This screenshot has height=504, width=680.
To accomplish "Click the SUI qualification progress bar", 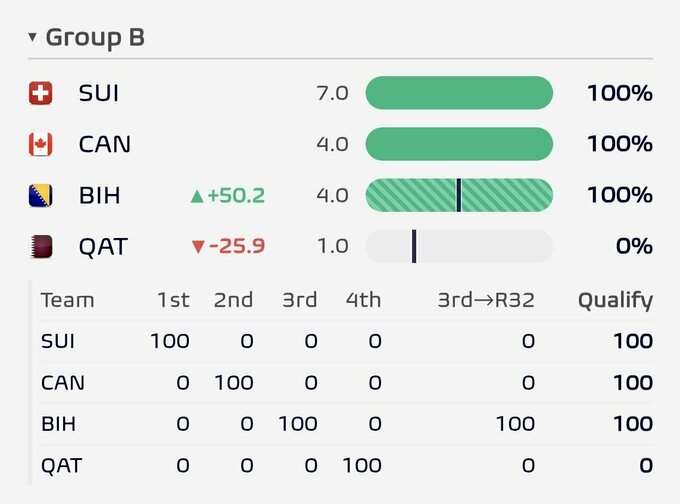I will point(459,93).
